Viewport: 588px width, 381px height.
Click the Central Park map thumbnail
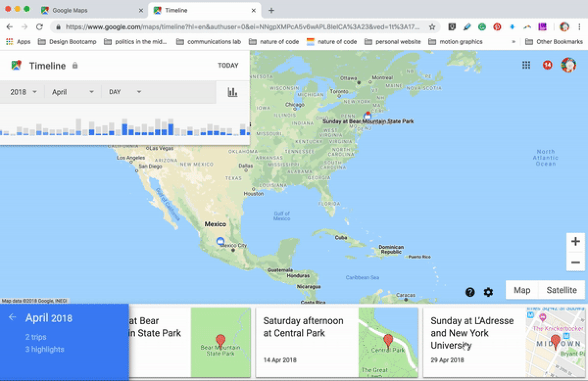tap(388, 342)
